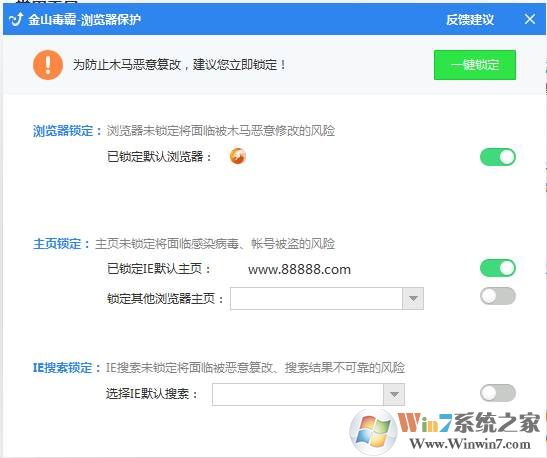Click the locked default browser icon

pos(238,156)
